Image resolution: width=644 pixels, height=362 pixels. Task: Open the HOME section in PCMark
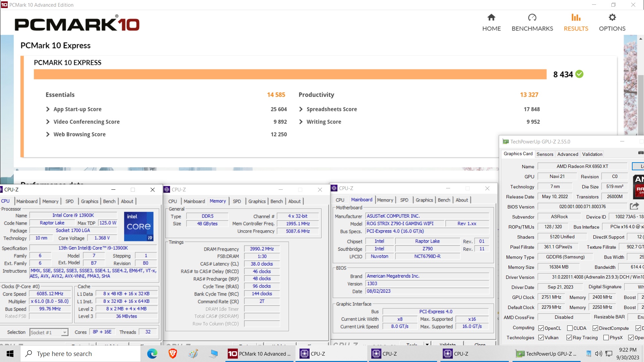[491, 22]
